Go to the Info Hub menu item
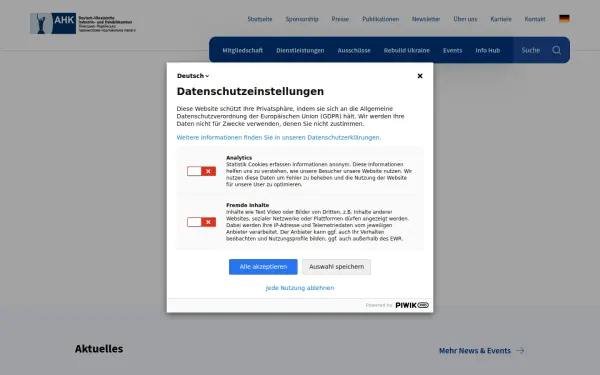Screen dimensions: 600x375 coord(488,50)
